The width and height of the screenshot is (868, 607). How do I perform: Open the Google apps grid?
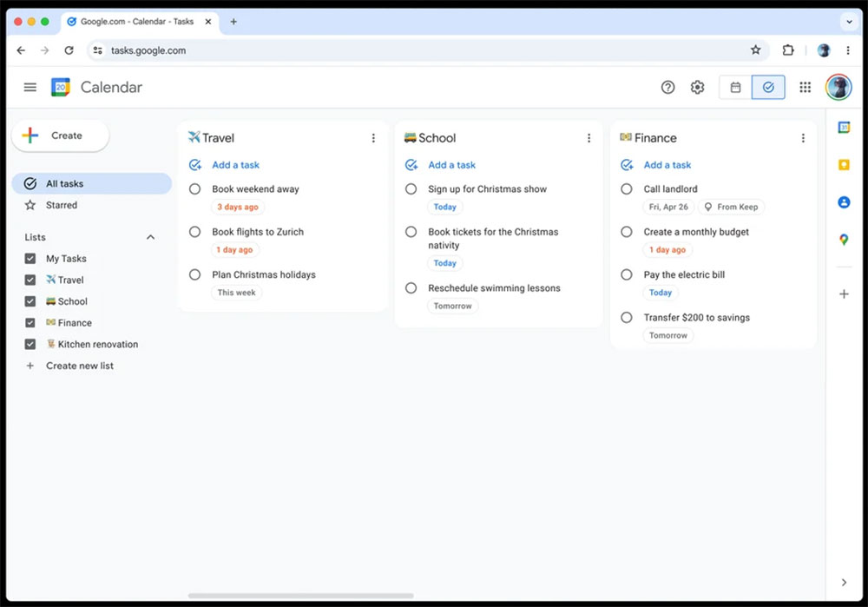805,87
